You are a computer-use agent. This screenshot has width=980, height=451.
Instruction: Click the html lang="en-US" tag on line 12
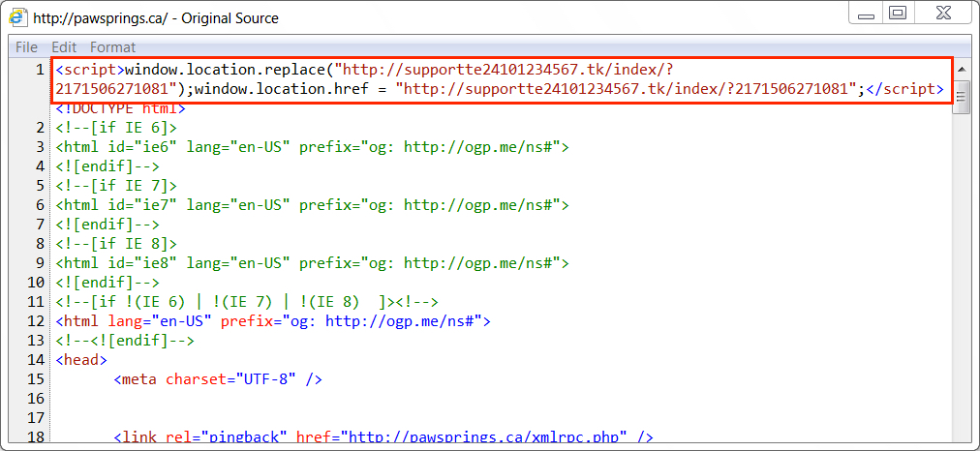pos(273,321)
